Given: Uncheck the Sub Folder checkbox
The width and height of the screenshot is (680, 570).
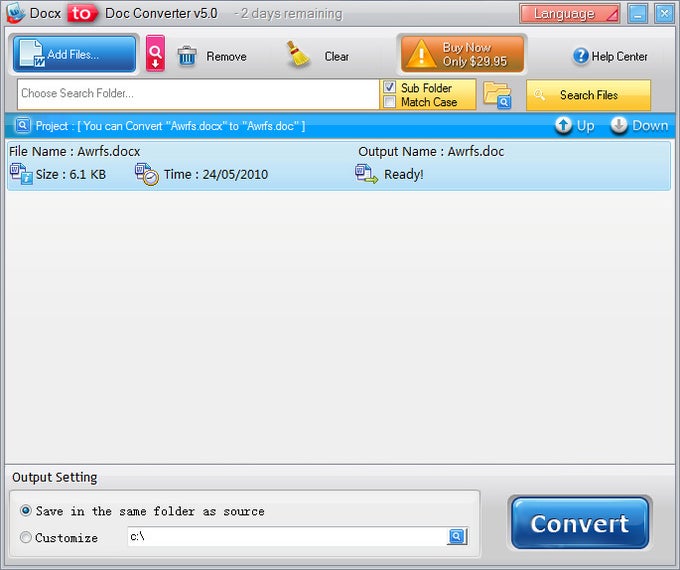Looking at the screenshot, I should click(389, 87).
